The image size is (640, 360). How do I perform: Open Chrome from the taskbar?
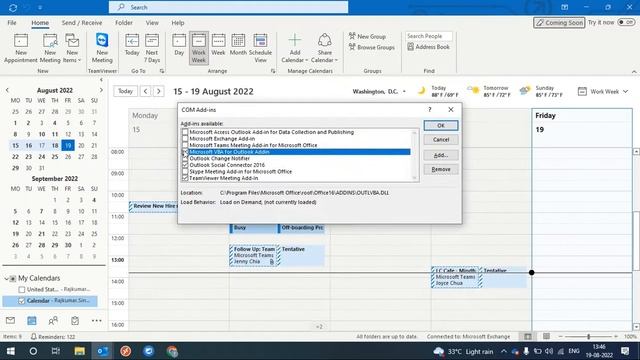pyautogui.click(x=172, y=351)
